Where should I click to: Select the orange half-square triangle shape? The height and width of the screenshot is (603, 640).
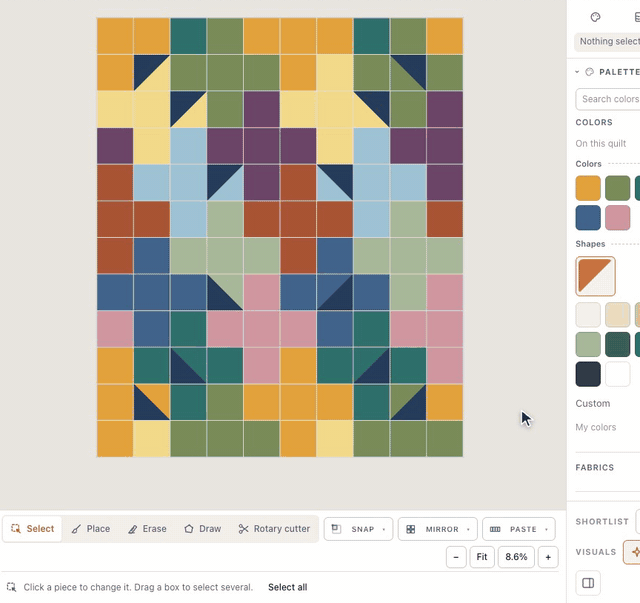(595, 276)
